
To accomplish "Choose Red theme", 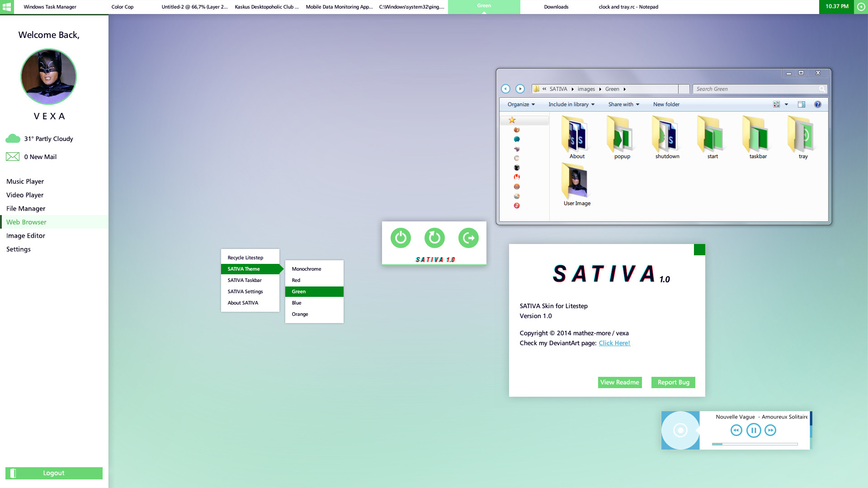I will 314,280.
